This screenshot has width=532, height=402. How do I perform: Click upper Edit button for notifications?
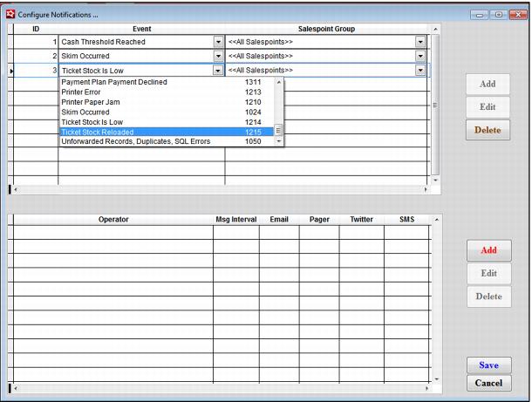(x=488, y=107)
